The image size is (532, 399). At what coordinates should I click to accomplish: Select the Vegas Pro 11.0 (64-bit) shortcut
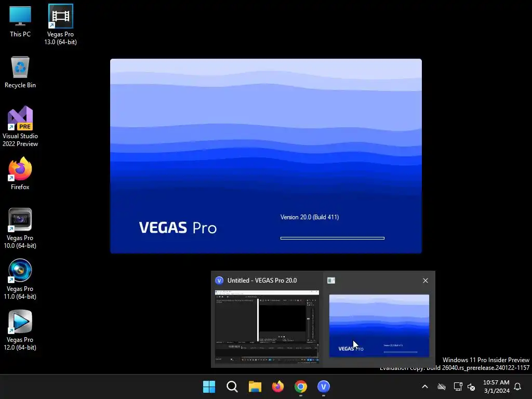tap(20, 279)
